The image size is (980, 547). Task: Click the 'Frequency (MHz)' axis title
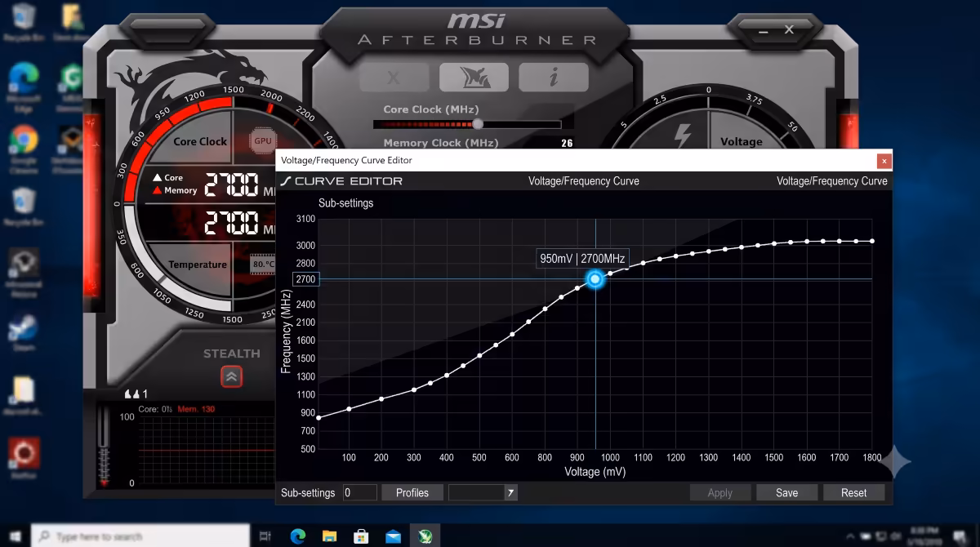(x=286, y=331)
